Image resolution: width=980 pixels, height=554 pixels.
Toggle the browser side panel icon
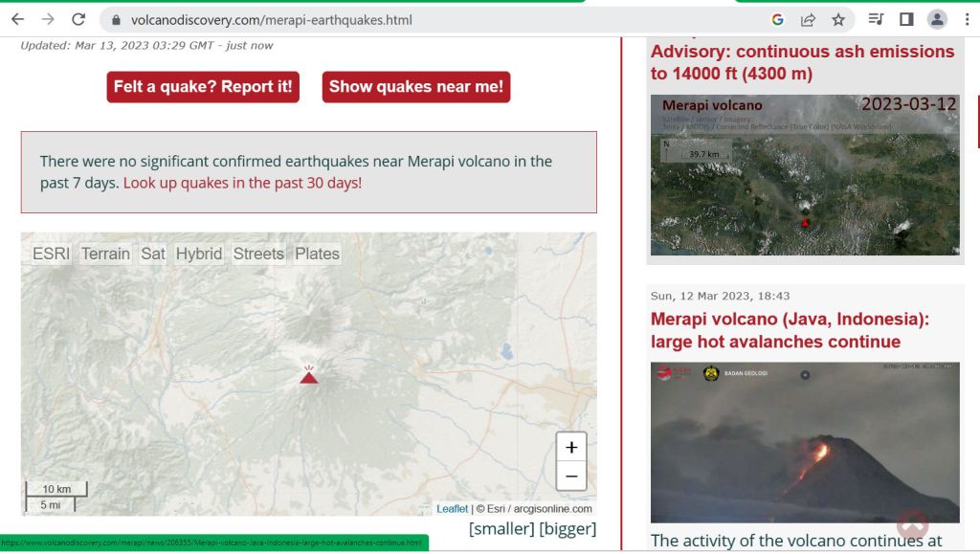906,19
